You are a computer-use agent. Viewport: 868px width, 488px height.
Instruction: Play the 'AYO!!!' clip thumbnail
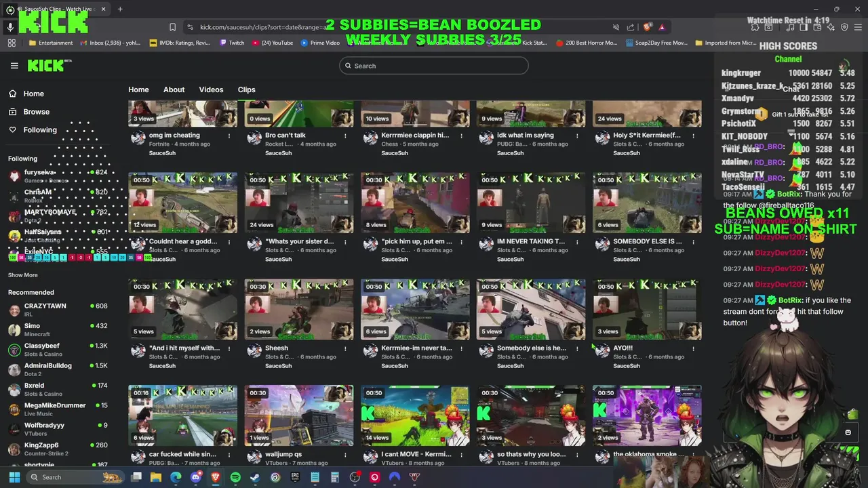(647, 309)
